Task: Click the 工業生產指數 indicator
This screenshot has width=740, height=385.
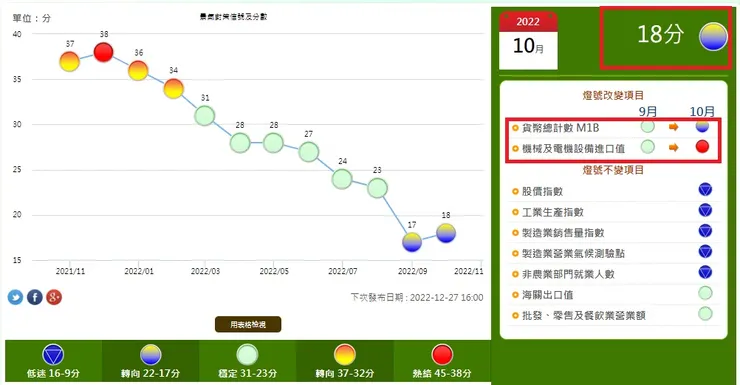Action: coord(553,212)
